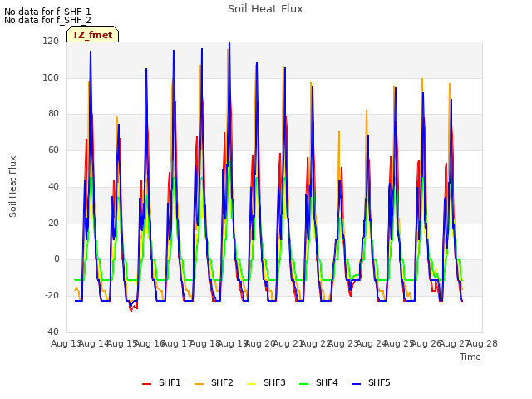Click the 20 y-axis tick label
The image size is (532, 399).
[x=53, y=224]
